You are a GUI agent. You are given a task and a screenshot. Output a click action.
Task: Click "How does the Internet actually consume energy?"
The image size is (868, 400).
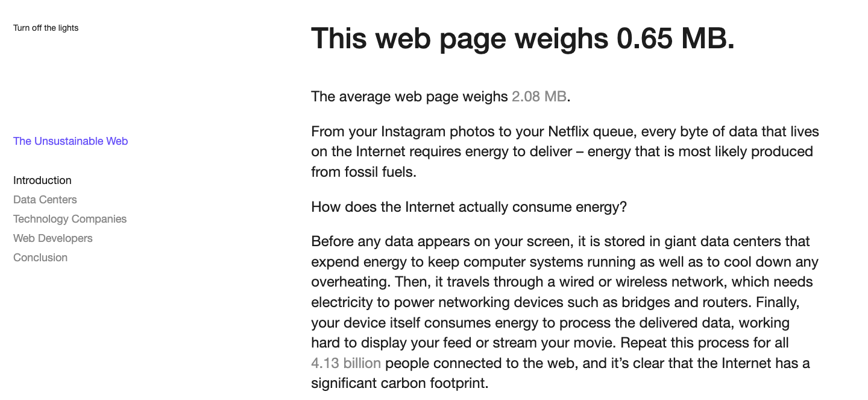(469, 208)
